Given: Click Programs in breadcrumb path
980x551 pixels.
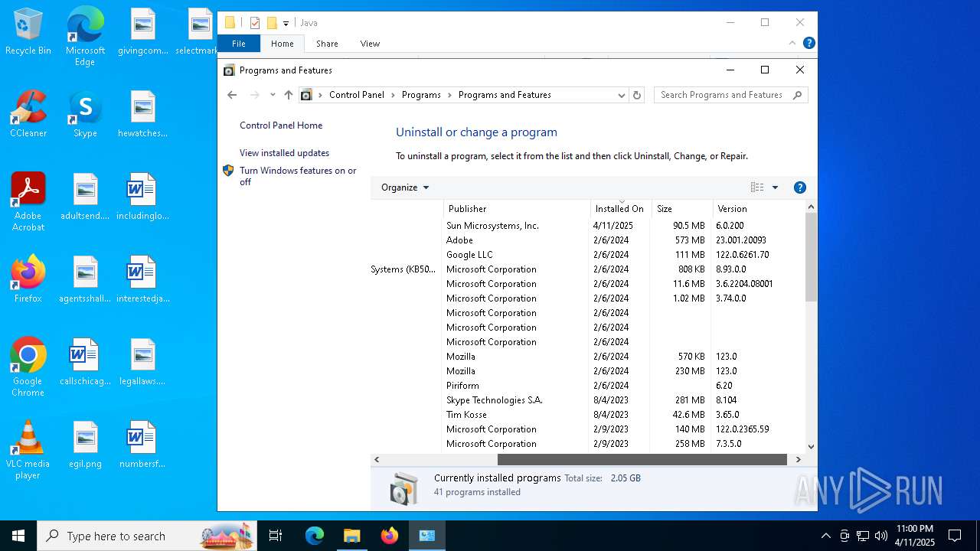Looking at the screenshot, I should (x=421, y=95).
